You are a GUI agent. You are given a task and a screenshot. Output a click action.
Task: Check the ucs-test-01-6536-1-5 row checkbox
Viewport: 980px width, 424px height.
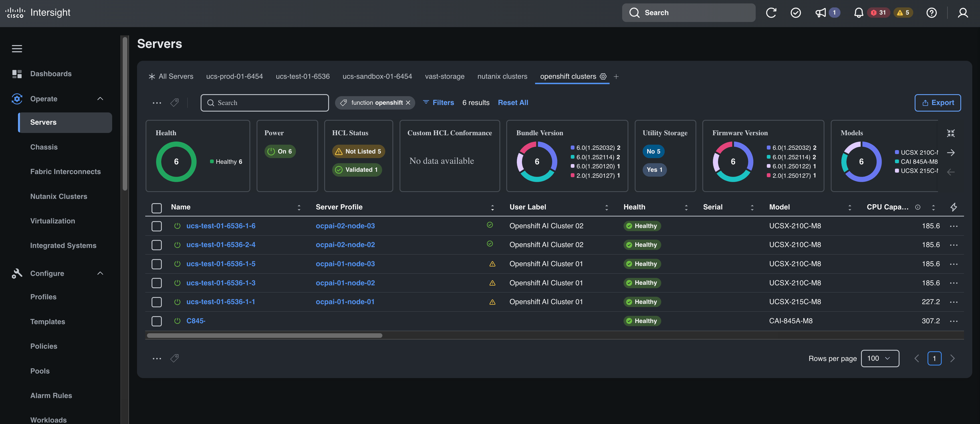click(x=156, y=264)
